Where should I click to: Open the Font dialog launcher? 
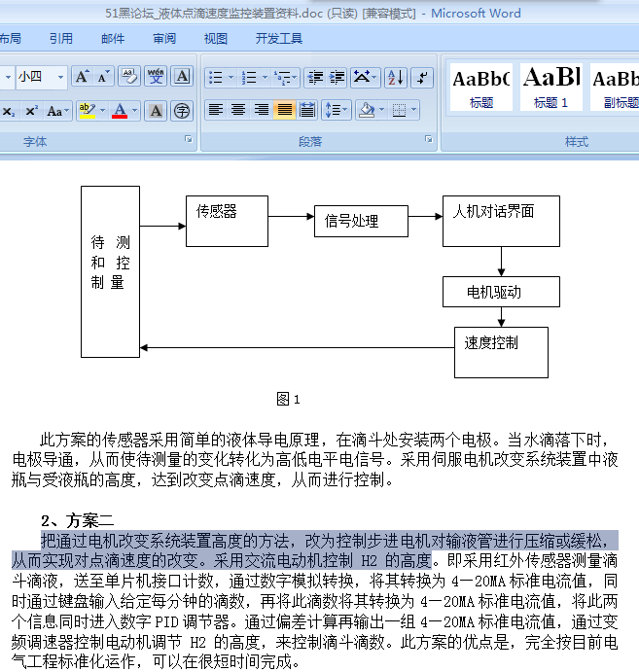pyautogui.click(x=189, y=139)
